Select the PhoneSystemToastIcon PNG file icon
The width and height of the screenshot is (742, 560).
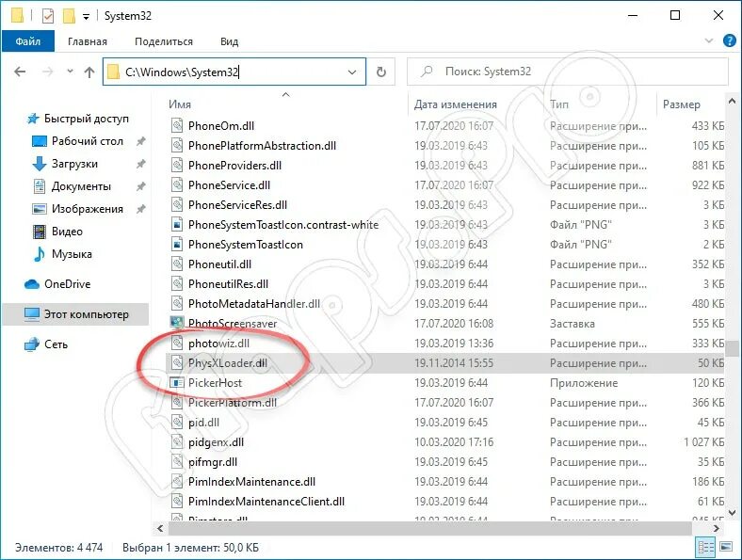[x=176, y=244]
